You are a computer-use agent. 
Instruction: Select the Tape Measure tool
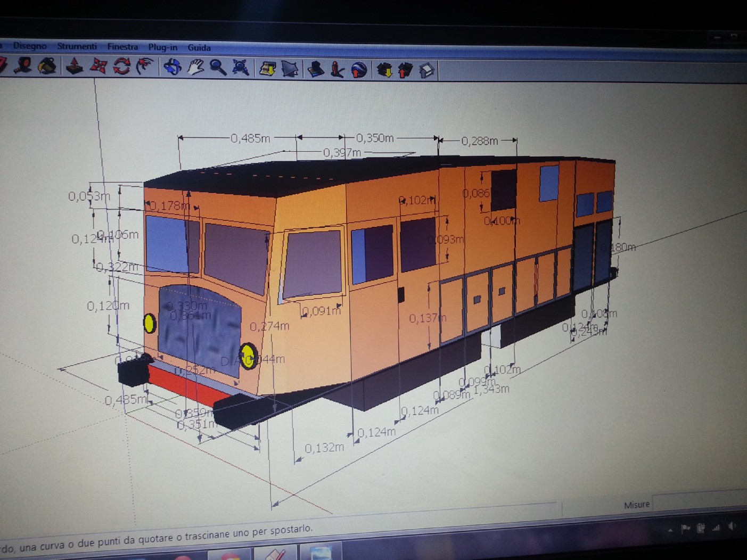click(x=23, y=65)
